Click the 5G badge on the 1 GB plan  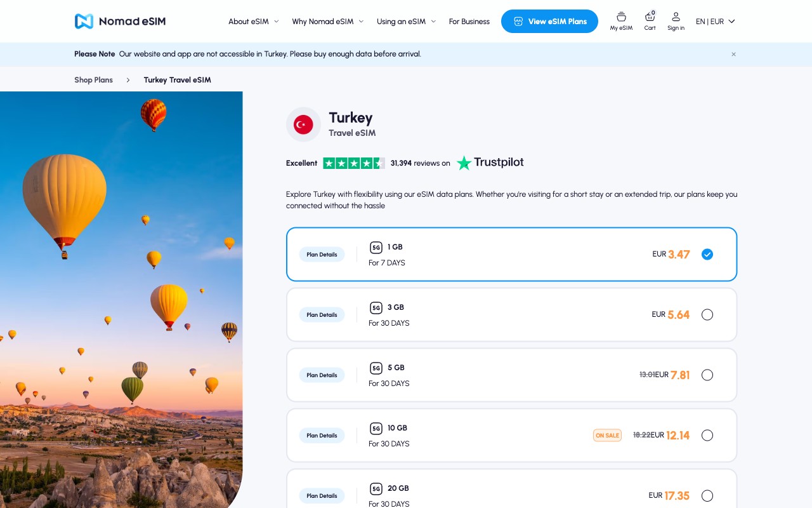[x=376, y=248]
